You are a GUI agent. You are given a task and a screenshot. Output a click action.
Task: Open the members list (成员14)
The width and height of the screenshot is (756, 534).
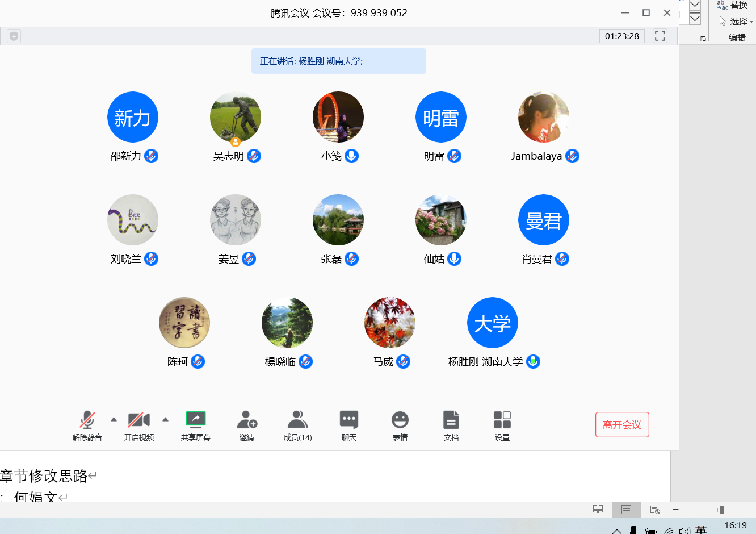[x=297, y=420]
